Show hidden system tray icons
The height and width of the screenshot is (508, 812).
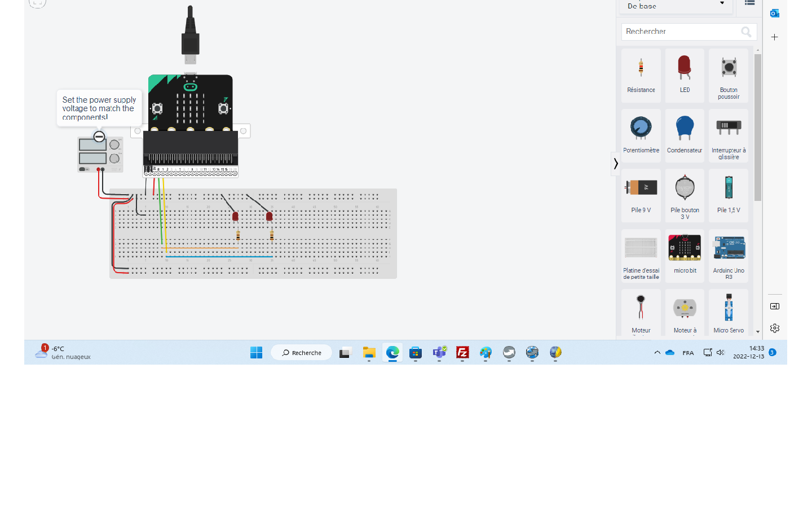click(x=657, y=353)
